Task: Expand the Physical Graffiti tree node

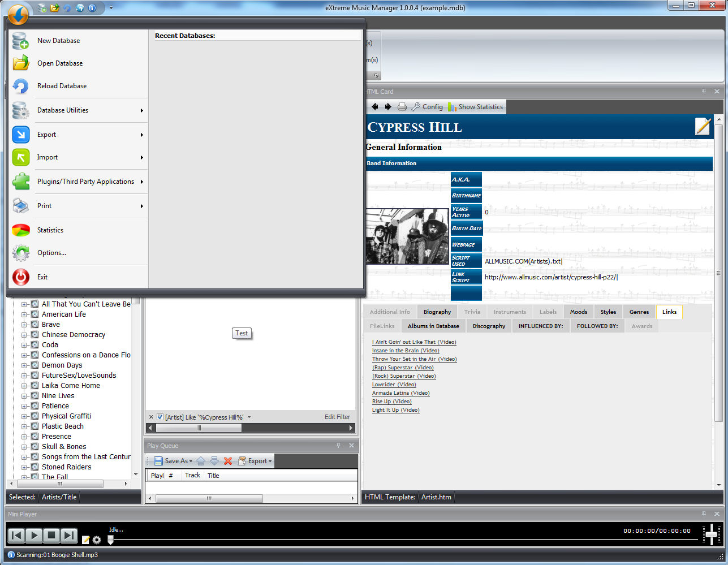Action: [x=24, y=416]
